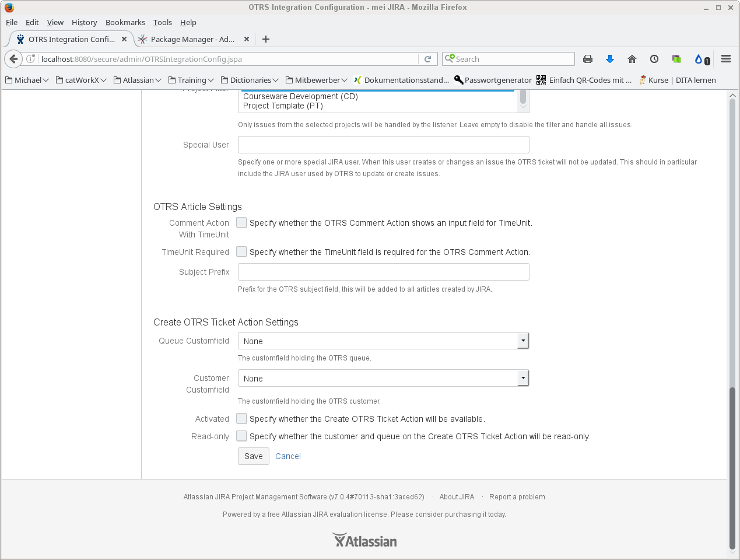Reload the page with the refresh icon
The height and width of the screenshot is (560, 740).
pyautogui.click(x=427, y=59)
